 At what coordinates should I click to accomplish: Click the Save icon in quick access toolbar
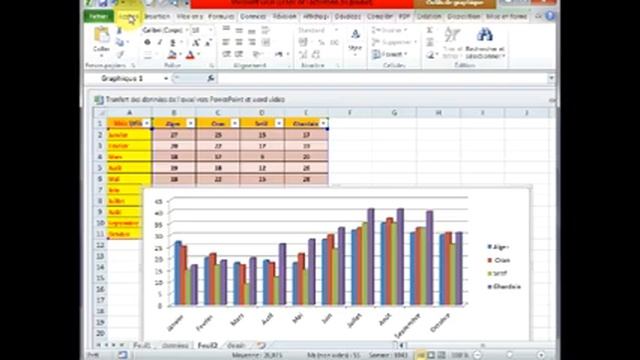(102, 3)
